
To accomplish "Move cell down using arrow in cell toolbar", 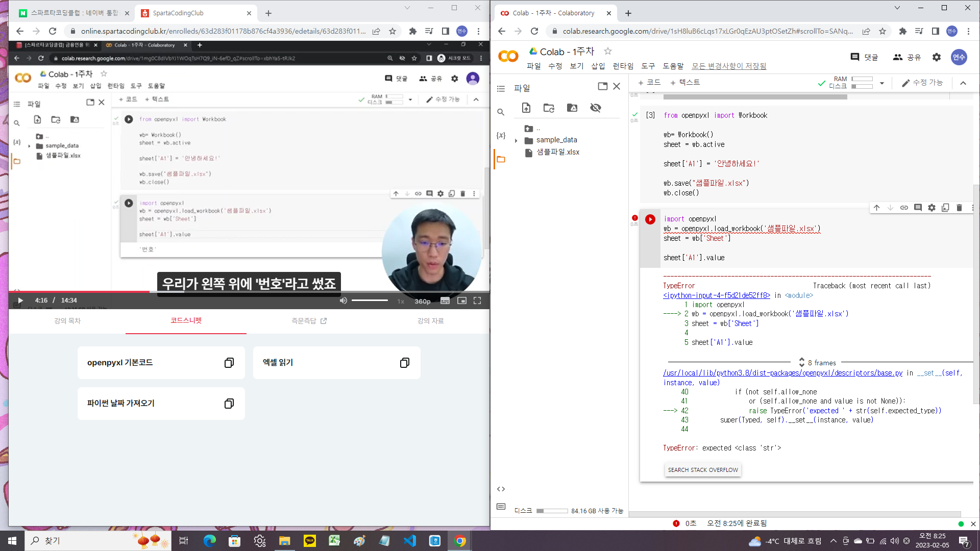I will pyautogui.click(x=890, y=208).
